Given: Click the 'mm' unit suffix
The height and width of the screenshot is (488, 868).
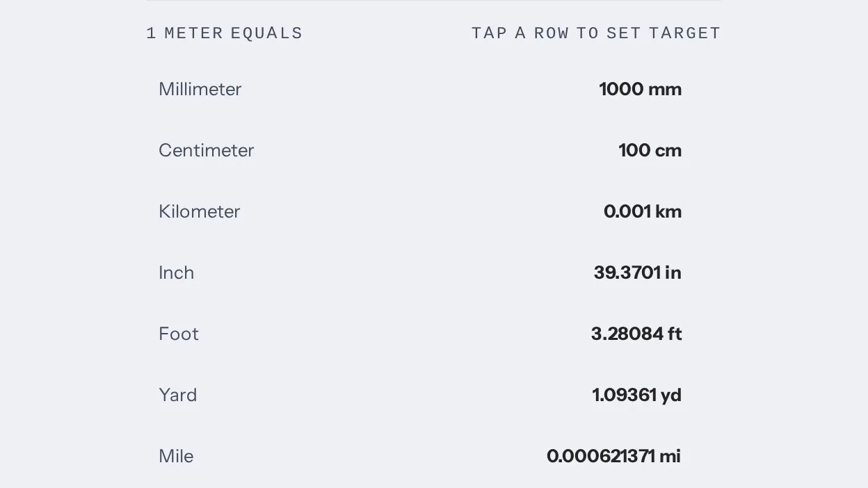Looking at the screenshot, I should pos(665,89).
